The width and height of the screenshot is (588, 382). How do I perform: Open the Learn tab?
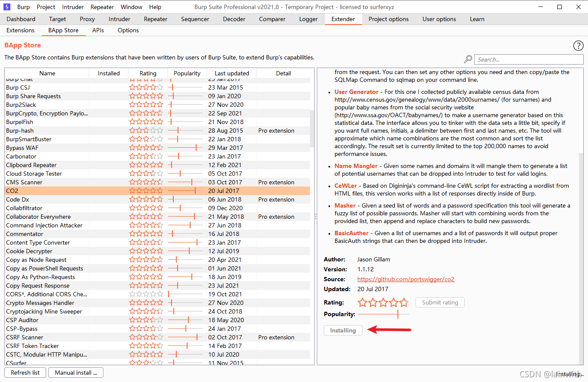477,19
